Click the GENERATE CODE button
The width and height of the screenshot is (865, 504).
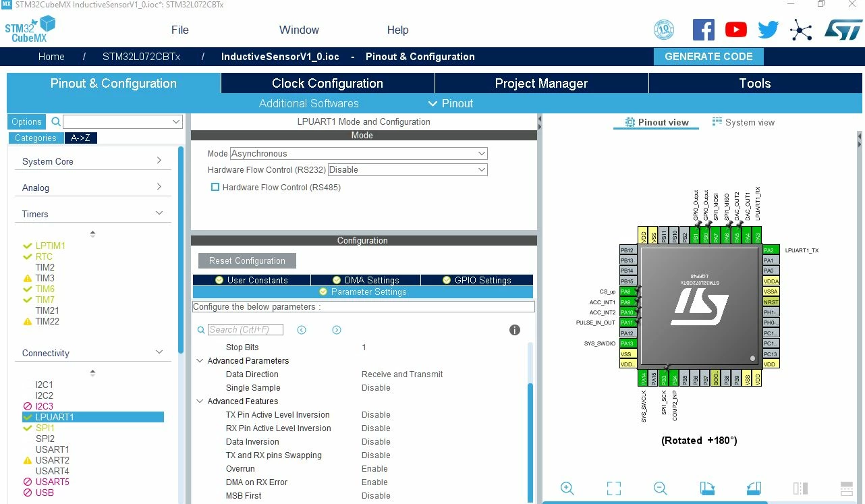tap(708, 57)
